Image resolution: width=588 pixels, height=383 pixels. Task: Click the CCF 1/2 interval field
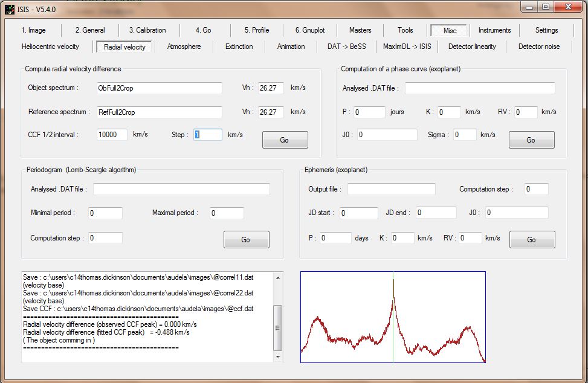coord(112,135)
